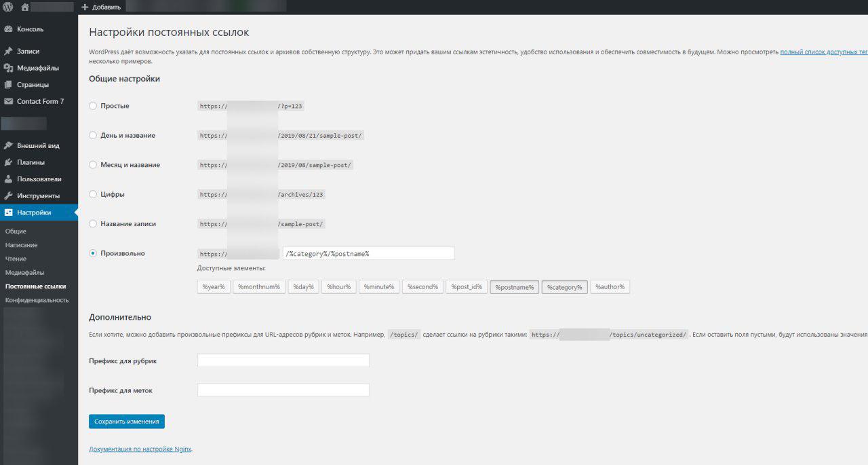This screenshot has width=868, height=465.
Task: Open the Contact Form 7 menu
Action: (x=40, y=101)
